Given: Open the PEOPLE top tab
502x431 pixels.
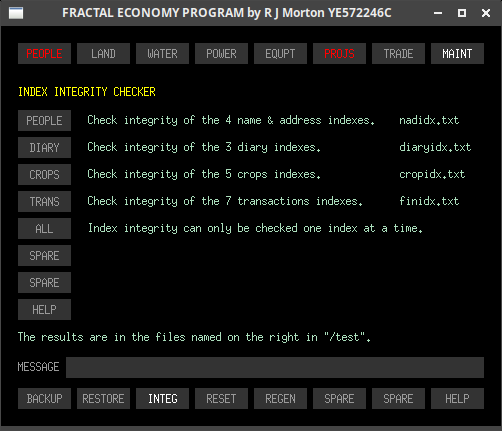Looking at the screenshot, I should 44,53.
